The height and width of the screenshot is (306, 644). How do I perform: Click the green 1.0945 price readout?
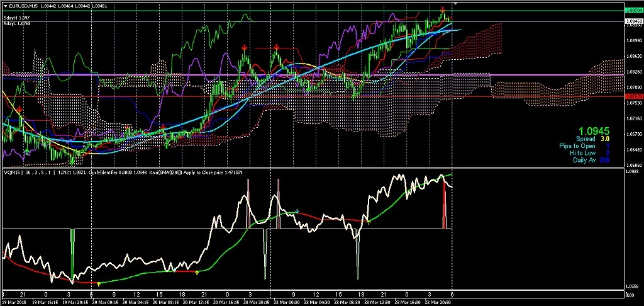(595, 131)
